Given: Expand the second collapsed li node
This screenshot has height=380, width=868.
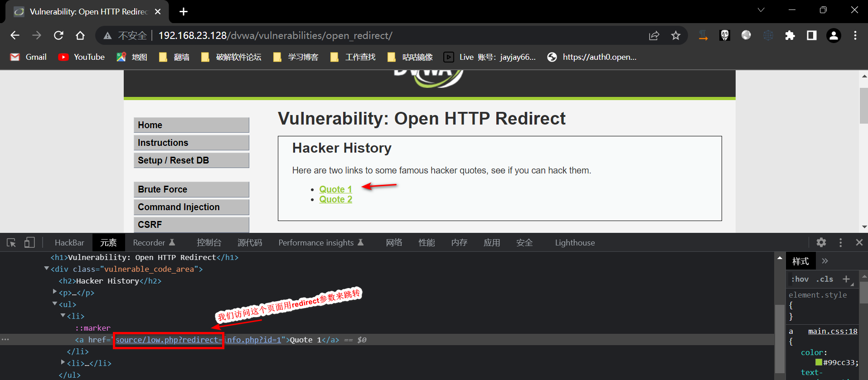Looking at the screenshot, I should [x=63, y=363].
